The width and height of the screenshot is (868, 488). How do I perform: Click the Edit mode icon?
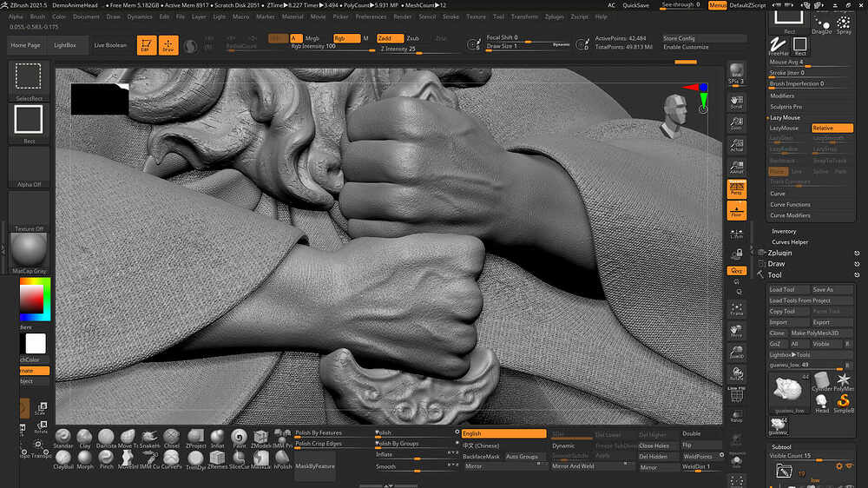click(x=146, y=45)
